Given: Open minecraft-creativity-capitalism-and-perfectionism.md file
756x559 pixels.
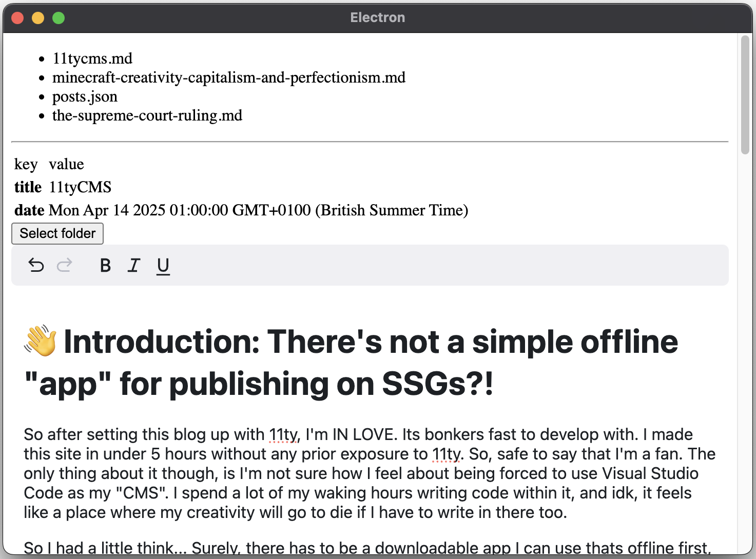Looking at the screenshot, I should point(229,77).
